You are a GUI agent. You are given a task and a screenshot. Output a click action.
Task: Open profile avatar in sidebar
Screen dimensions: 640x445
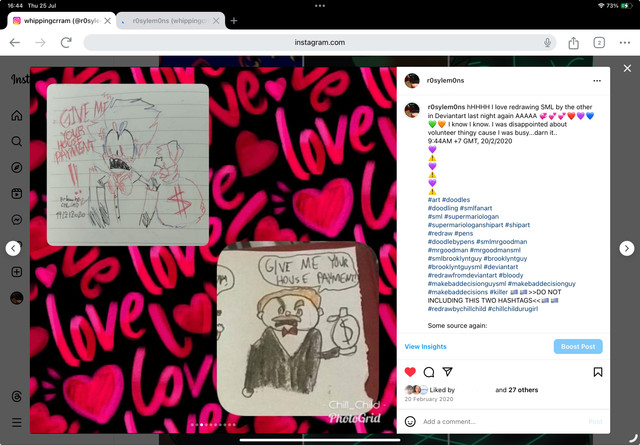pos(17,298)
